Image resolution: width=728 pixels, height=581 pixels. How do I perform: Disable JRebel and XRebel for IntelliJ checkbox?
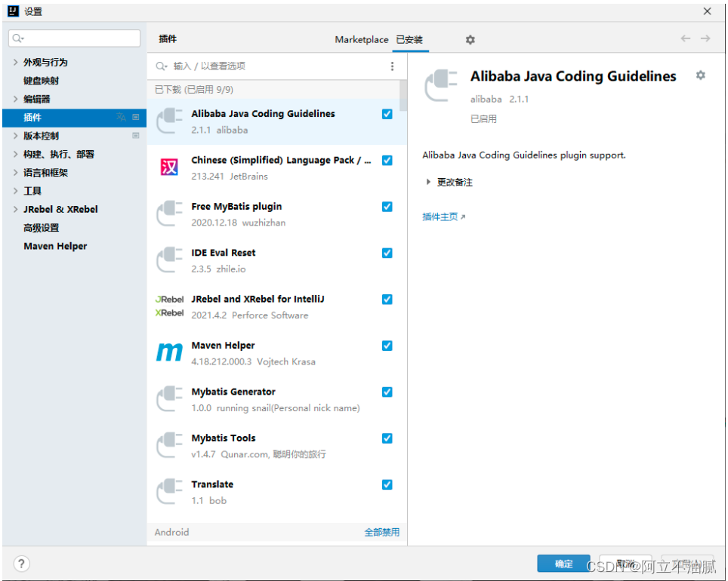(x=387, y=300)
